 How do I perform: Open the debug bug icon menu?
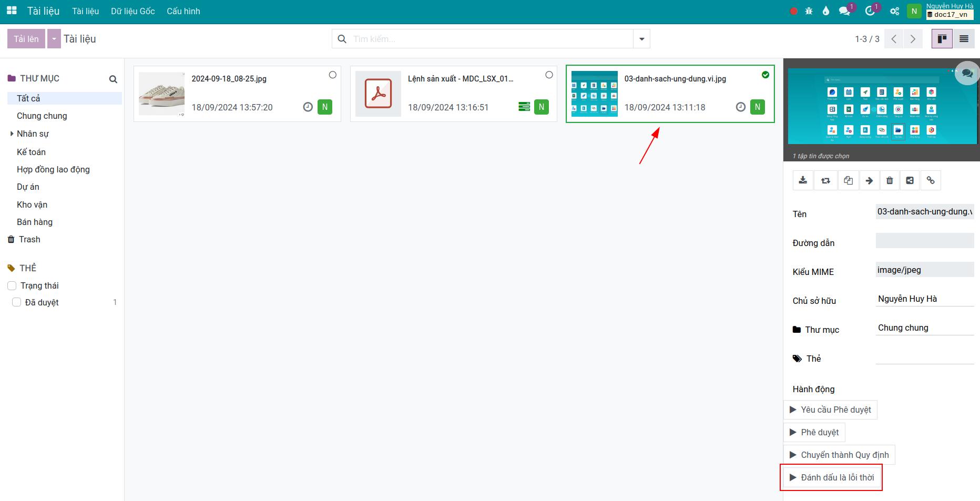(809, 11)
